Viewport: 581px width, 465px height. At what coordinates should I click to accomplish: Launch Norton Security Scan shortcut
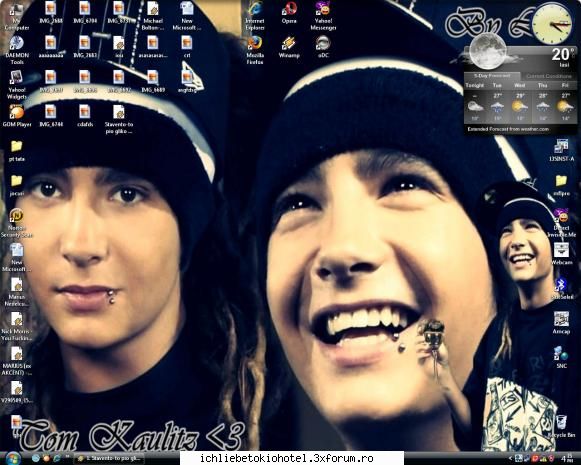(x=17, y=223)
